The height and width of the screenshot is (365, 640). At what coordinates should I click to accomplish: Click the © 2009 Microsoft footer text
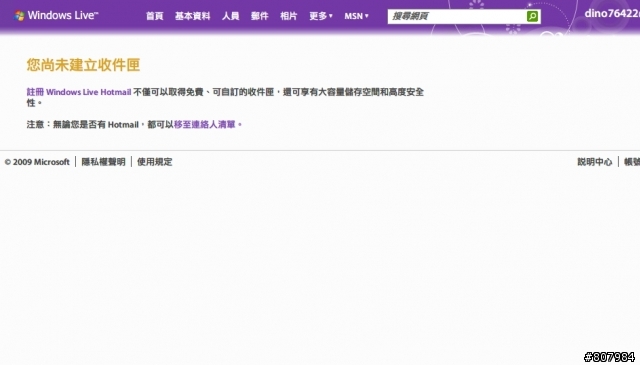(x=37, y=162)
